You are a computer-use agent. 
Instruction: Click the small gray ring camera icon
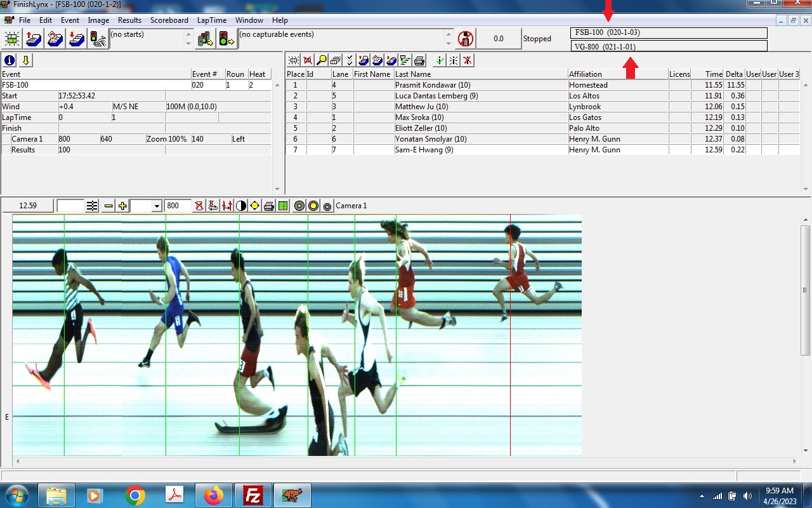(x=327, y=206)
